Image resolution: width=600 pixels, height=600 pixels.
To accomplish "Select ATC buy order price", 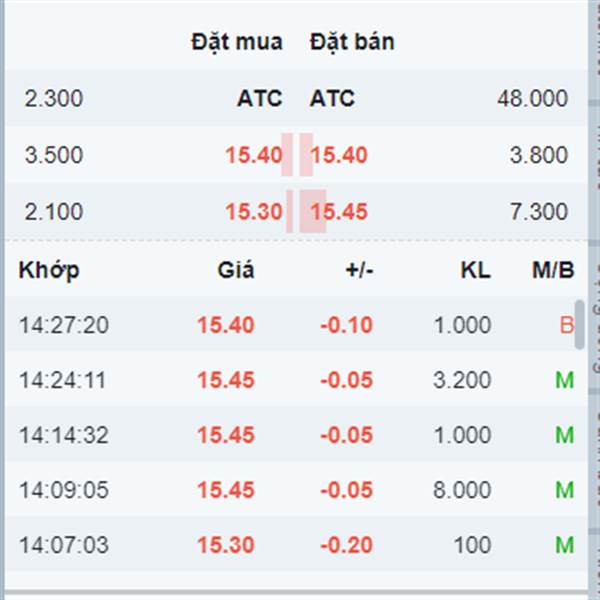I will (259, 99).
